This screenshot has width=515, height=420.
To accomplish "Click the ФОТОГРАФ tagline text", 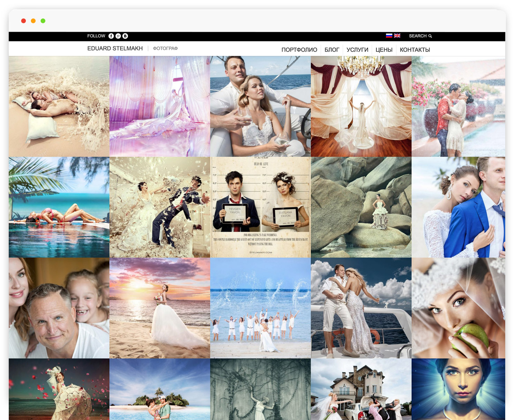I will (165, 48).
